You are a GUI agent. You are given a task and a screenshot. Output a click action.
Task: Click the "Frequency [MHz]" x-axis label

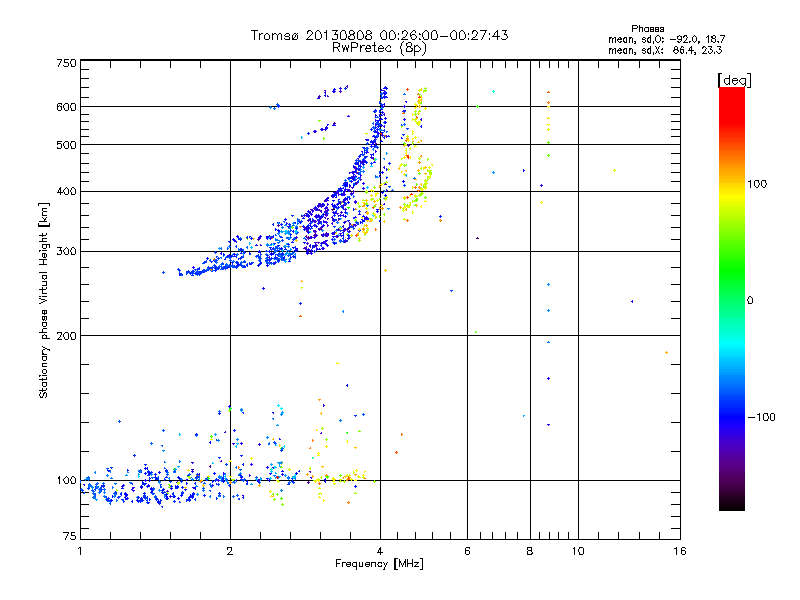pyautogui.click(x=379, y=564)
